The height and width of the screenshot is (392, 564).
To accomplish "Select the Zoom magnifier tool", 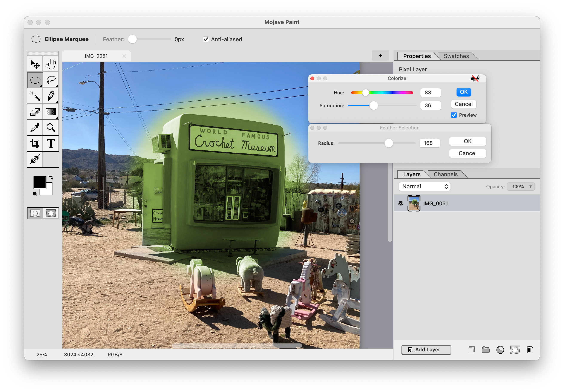I will coord(51,128).
